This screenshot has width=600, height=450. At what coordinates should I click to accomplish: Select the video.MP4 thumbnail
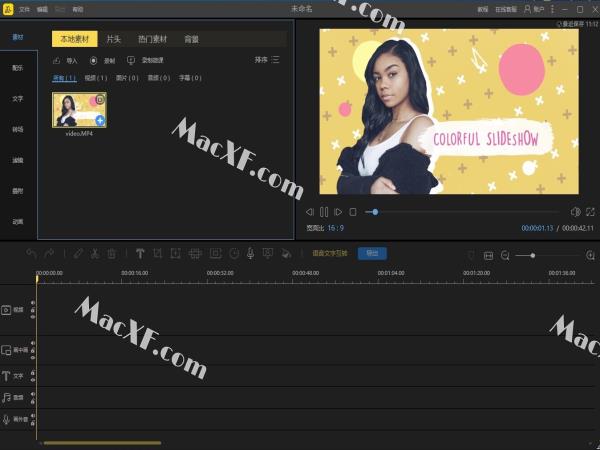pos(79,110)
